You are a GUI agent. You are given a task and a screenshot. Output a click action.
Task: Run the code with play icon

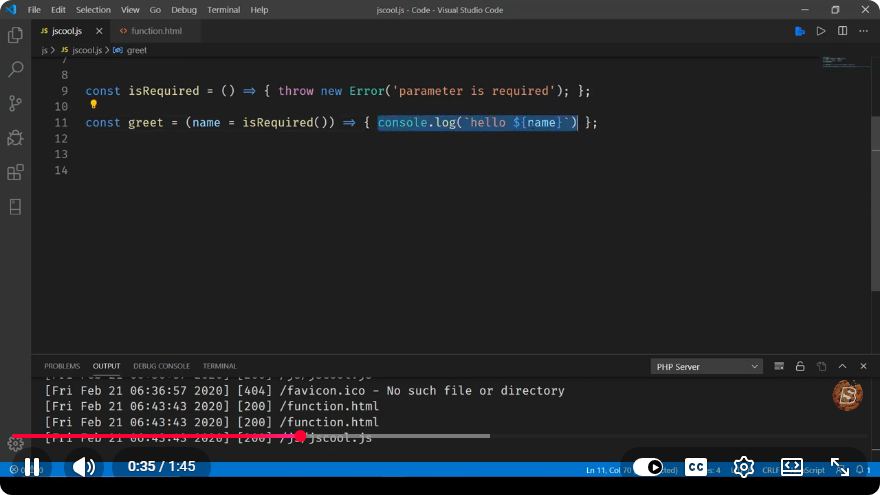click(821, 31)
